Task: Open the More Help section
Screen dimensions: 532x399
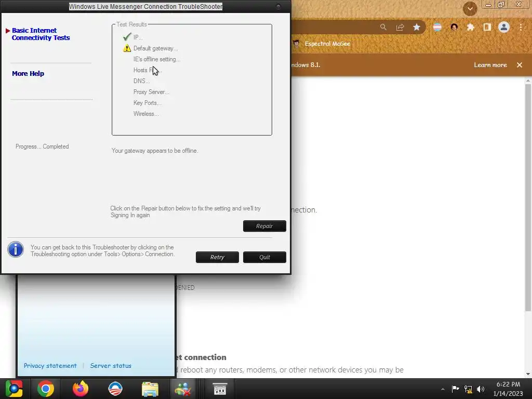Action: point(28,74)
